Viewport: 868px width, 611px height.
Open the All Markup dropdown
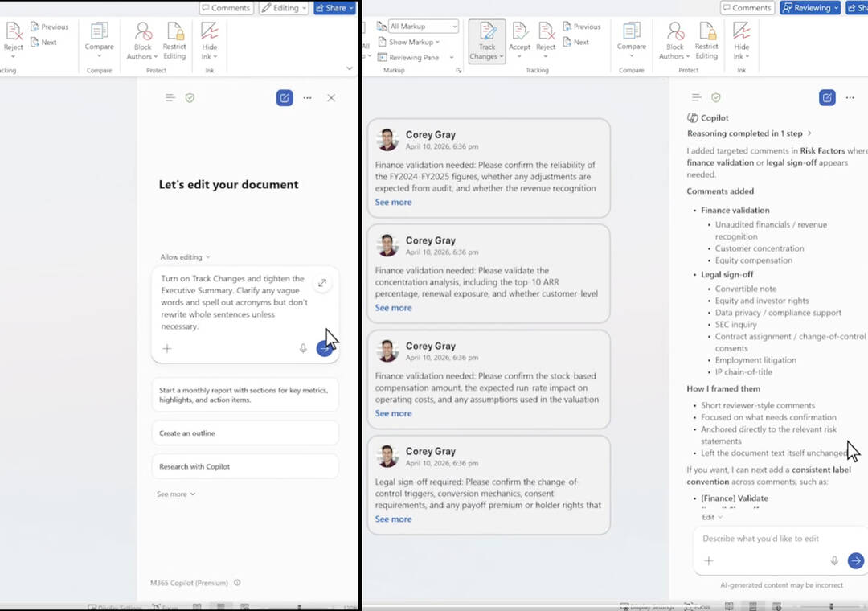[423, 27]
